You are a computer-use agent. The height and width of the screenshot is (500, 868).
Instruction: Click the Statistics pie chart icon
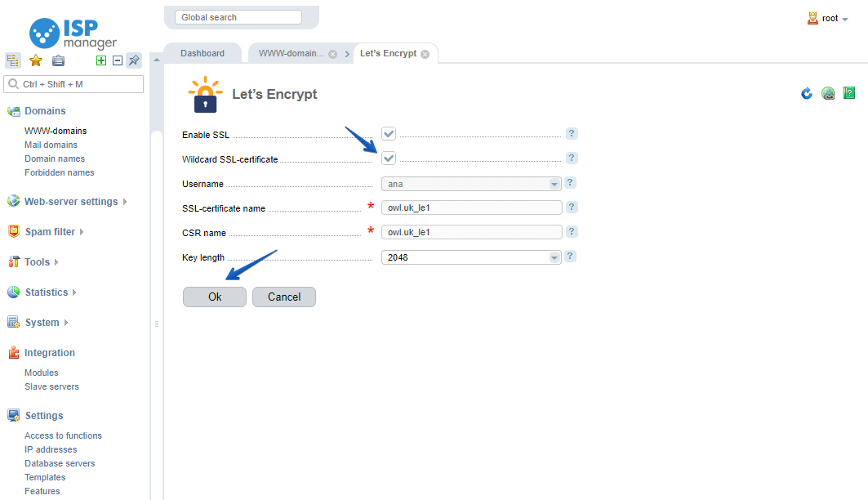click(14, 292)
